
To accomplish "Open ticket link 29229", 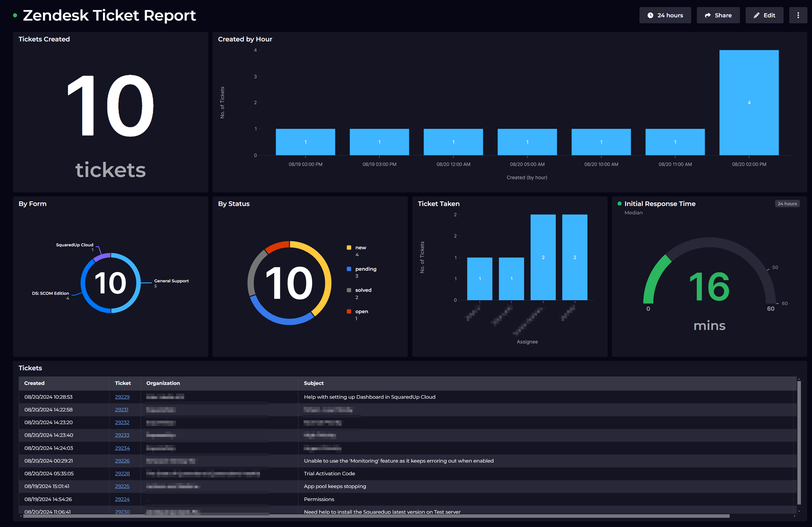I will (x=122, y=397).
